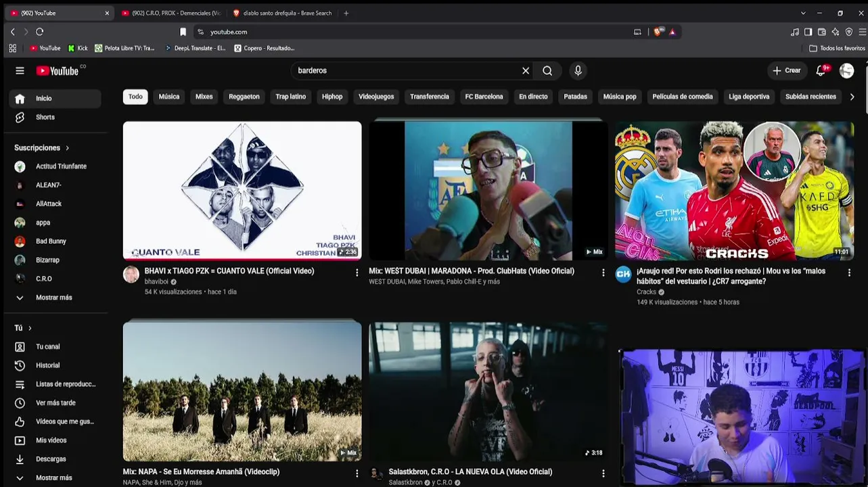Open the Kick bookmark
The image size is (868, 487).
point(78,48)
